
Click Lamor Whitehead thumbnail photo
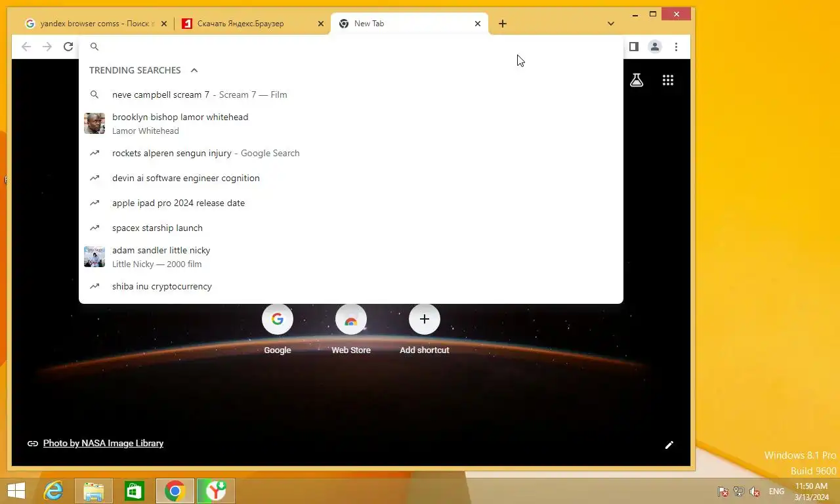tap(94, 123)
